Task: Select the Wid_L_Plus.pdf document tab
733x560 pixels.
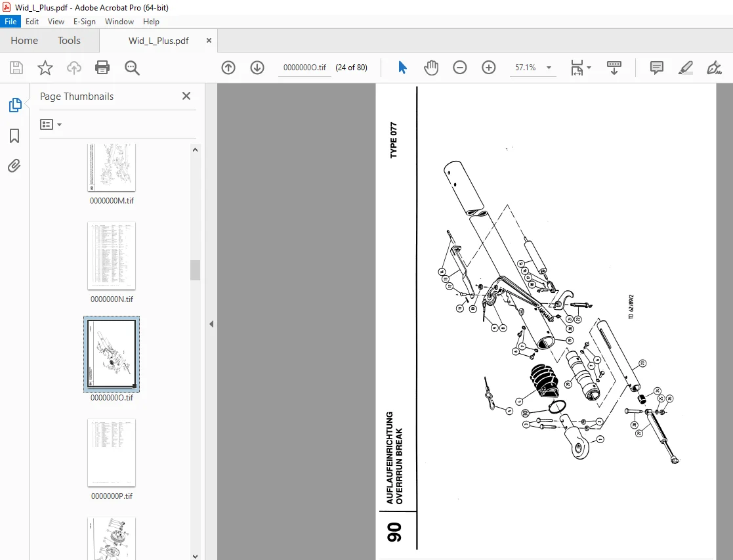Action: click(x=158, y=41)
